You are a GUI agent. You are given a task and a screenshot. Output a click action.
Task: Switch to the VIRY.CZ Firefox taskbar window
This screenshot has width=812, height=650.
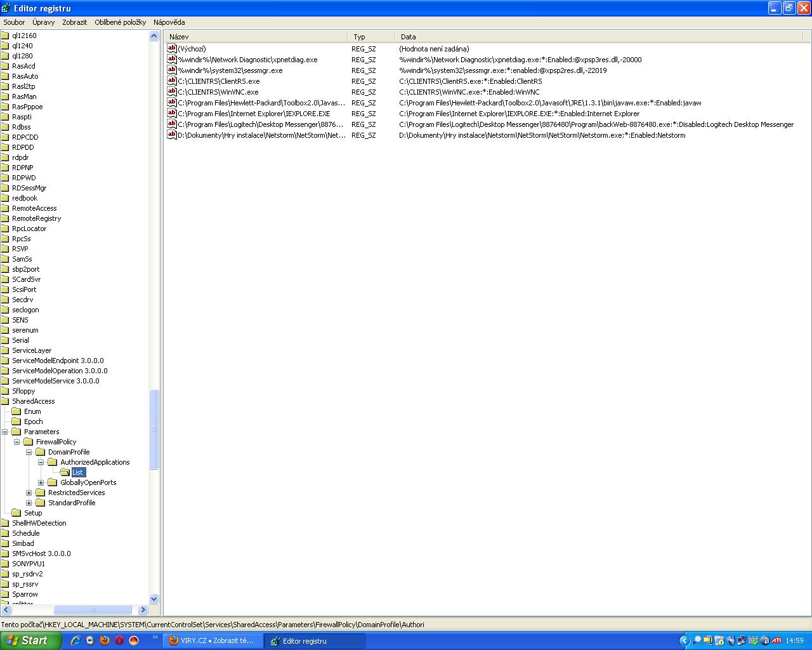(213, 640)
